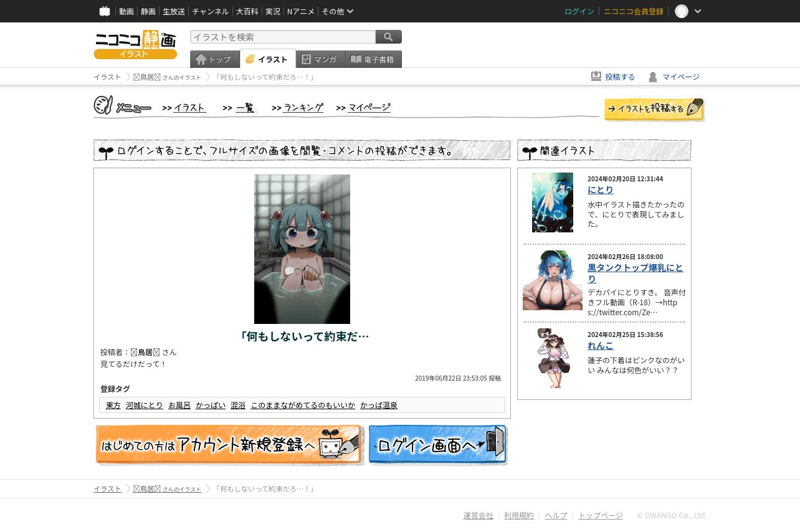This screenshot has width=800, height=532.
Task: Select the 東方 tag
Action: 113,406
